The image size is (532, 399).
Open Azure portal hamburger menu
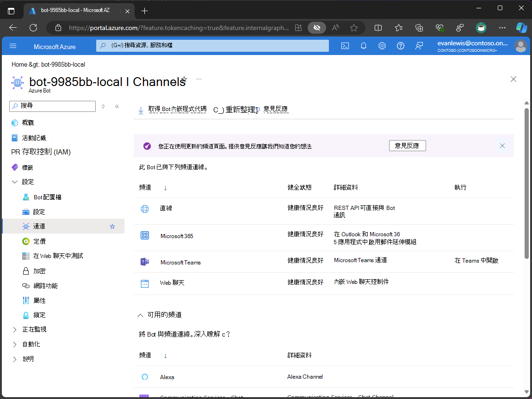pyautogui.click(x=13, y=46)
